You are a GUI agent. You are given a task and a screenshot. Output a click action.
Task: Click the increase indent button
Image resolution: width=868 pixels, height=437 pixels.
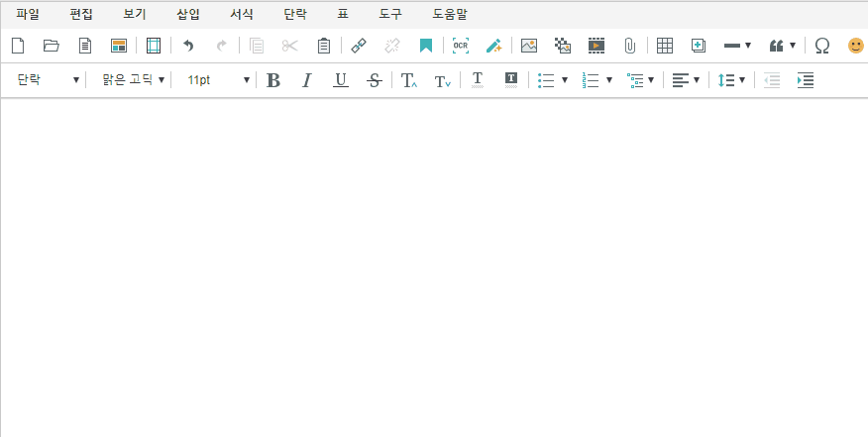point(806,80)
